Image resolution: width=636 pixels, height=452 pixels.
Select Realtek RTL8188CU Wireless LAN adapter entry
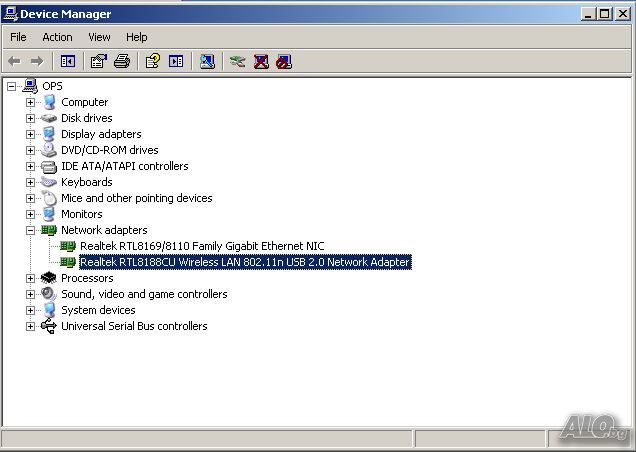[x=245, y=262]
